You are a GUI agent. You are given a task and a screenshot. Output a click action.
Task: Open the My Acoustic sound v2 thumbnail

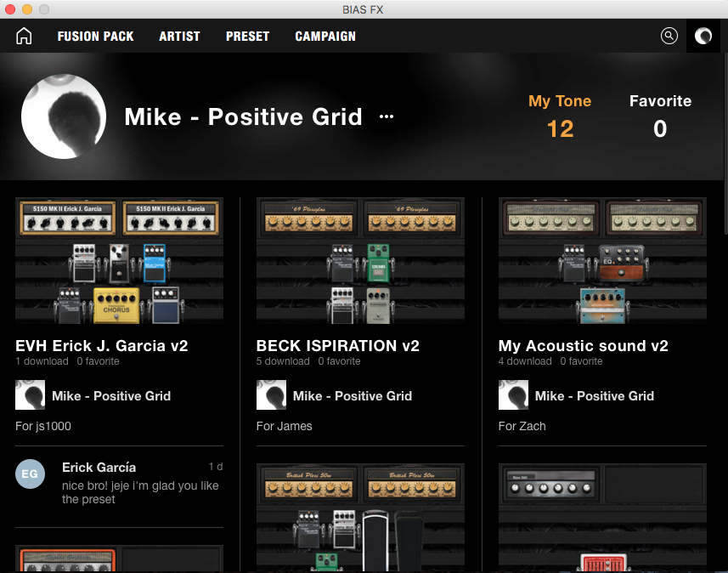point(602,261)
